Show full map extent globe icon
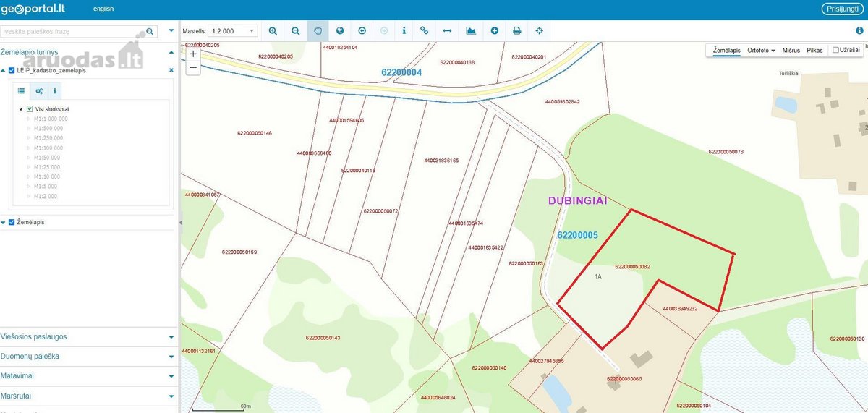This screenshot has width=868, height=413. pos(340,31)
